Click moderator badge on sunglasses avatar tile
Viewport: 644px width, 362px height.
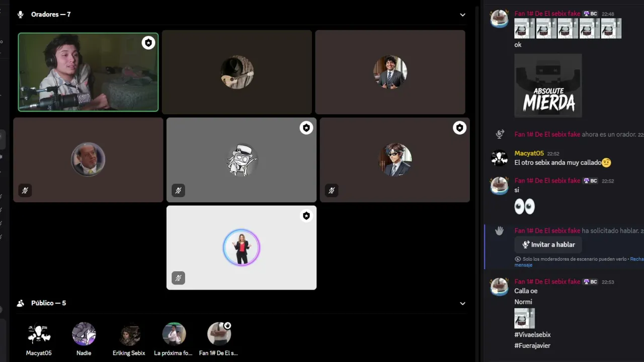[x=459, y=128]
